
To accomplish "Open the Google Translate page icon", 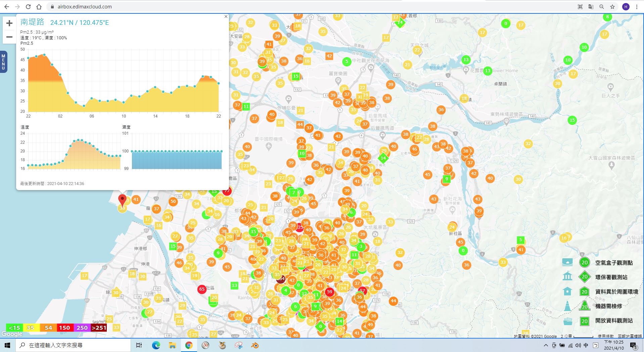I will pyautogui.click(x=591, y=7).
